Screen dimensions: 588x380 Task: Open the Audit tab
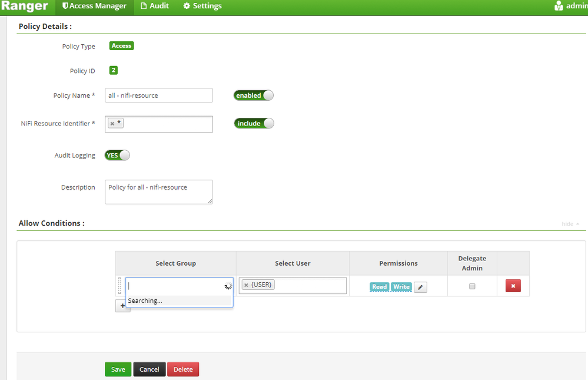[154, 6]
